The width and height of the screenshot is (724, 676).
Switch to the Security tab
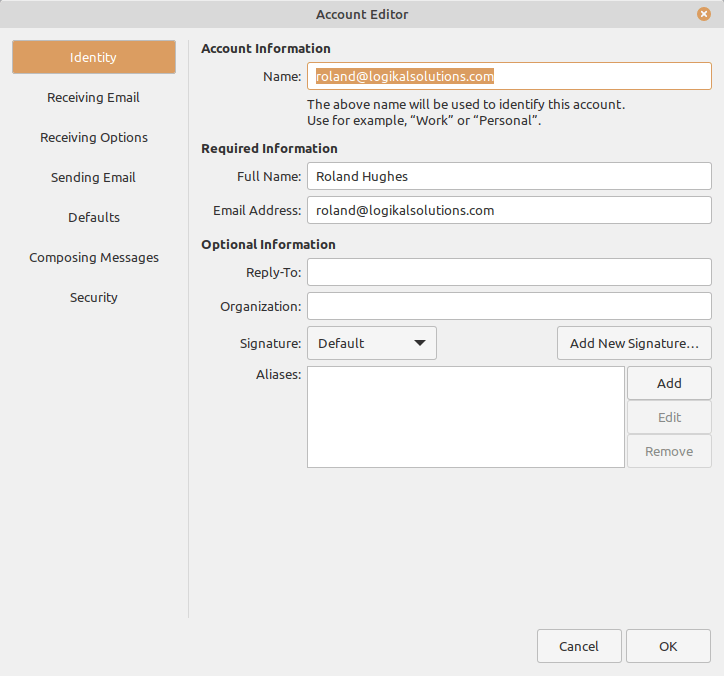coord(93,297)
